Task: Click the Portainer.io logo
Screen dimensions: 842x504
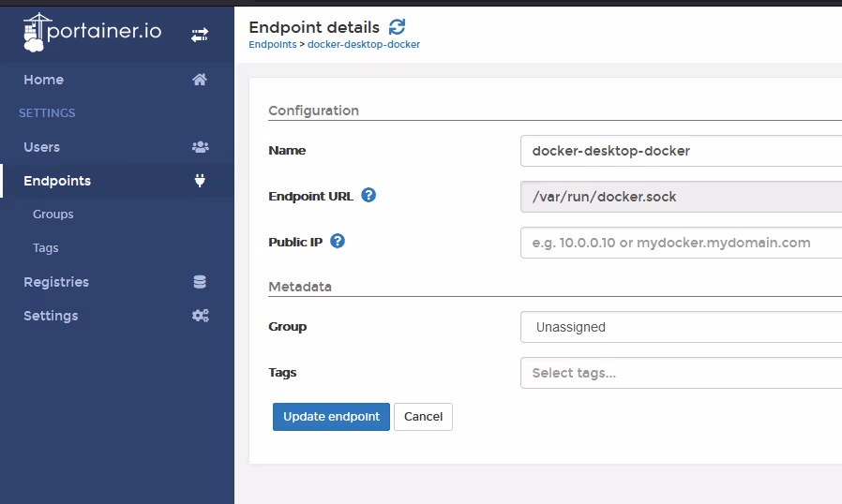Action: point(93,32)
